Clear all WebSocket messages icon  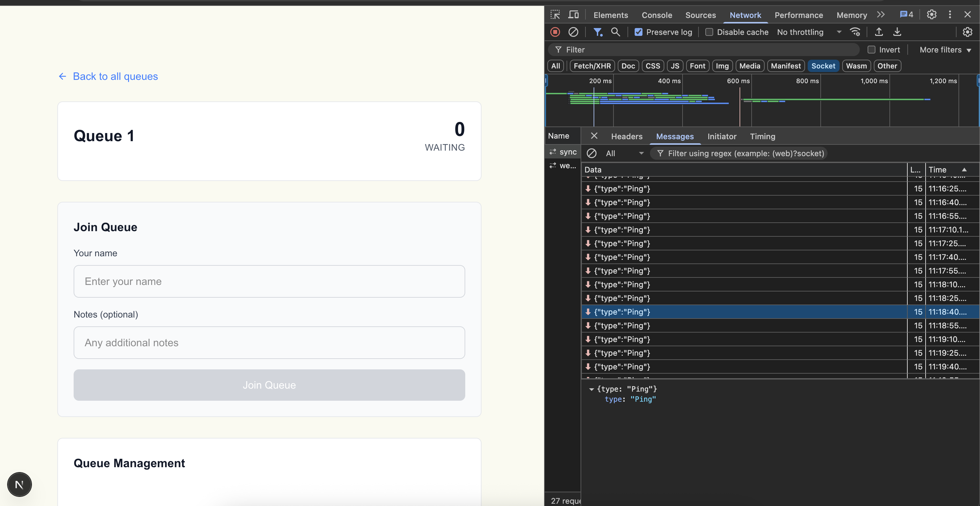point(592,154)
